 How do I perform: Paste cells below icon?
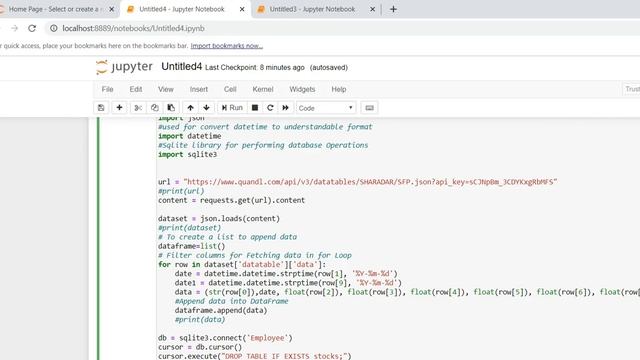pos(171,108)
